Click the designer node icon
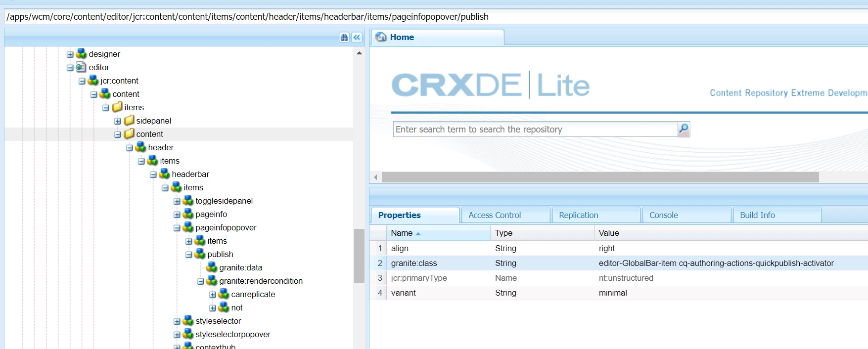 tap(82, 53)
